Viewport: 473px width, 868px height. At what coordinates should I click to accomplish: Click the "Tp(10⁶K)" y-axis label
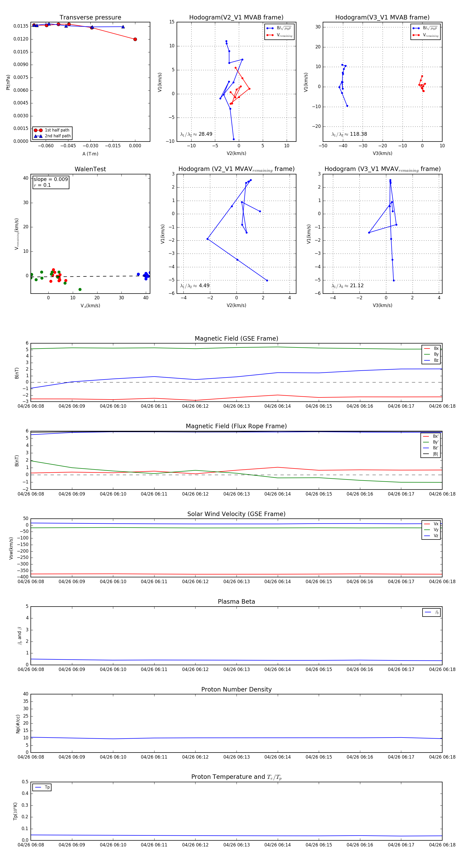click(16, 811)
